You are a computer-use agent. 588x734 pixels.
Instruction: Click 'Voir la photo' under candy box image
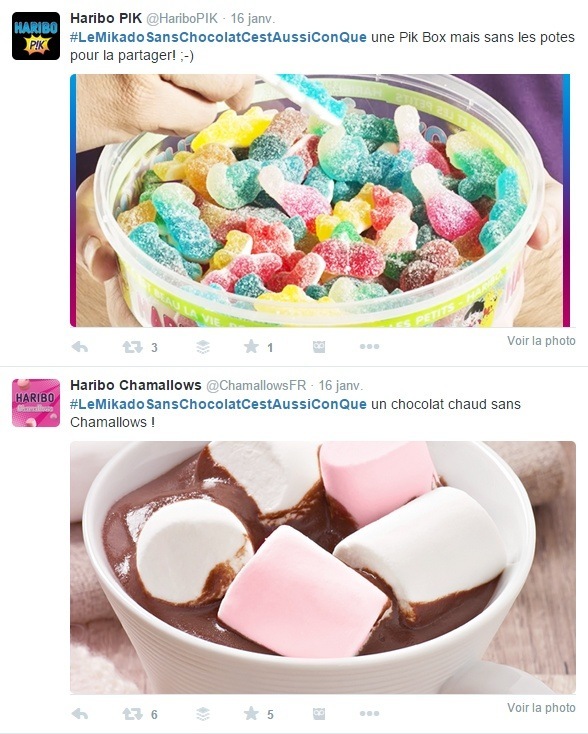coord(541,341)
